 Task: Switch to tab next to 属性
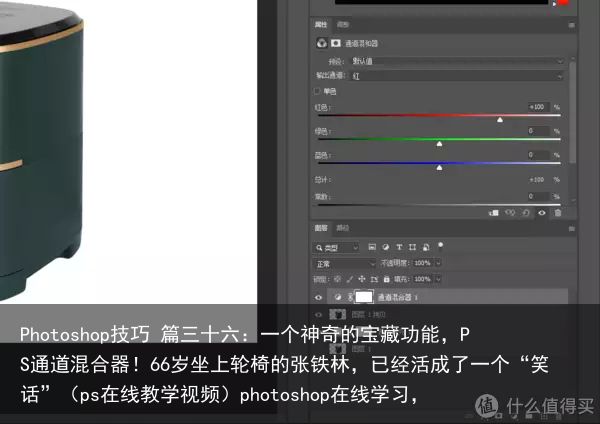coord(343,25)
